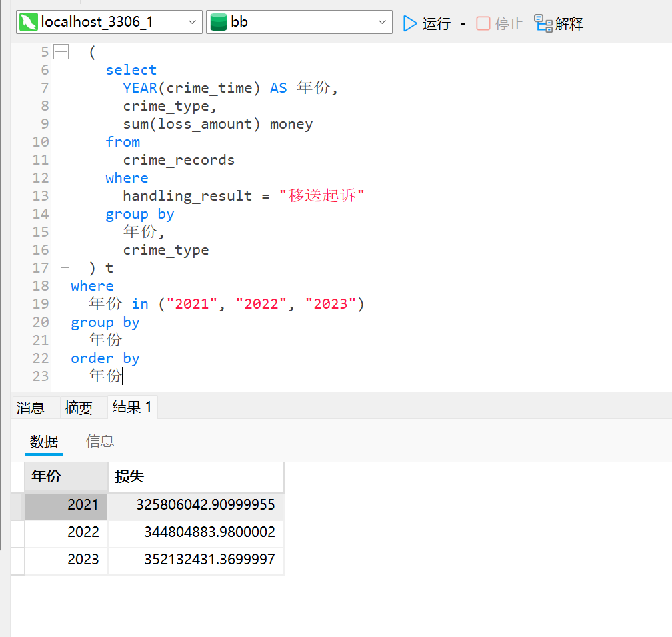Screen dimensions: 672x637
Task: Click the Explain (解释) icon
Action: point(541,22)
